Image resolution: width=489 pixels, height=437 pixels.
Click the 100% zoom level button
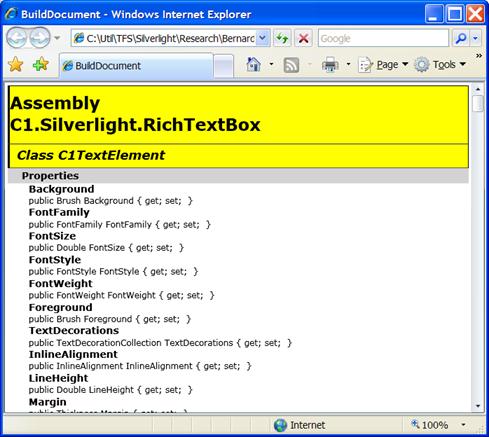pyautogui.click(x=430, y=425)
